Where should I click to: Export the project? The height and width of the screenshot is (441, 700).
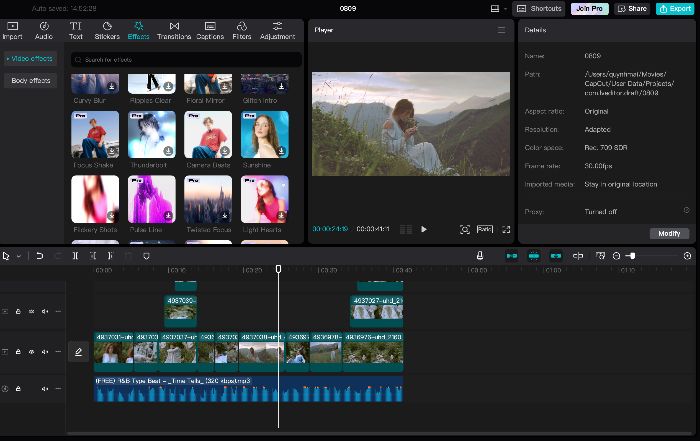click(675, 8)
